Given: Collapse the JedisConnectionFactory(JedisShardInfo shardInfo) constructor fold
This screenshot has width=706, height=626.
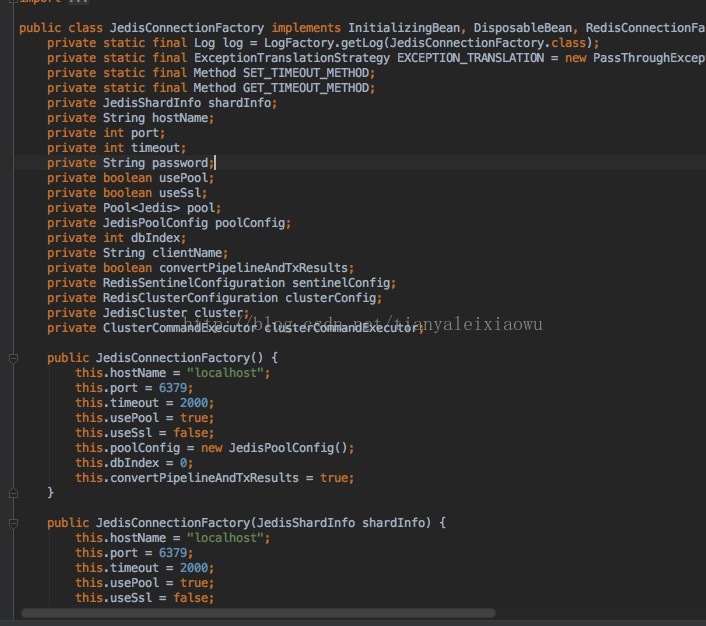Looking at the screenshot, I should point(14,523).
